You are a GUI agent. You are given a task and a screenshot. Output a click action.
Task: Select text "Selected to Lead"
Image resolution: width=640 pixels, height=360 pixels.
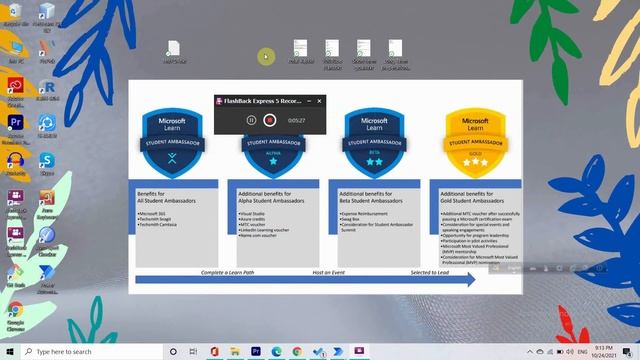(x=430, y=272)
